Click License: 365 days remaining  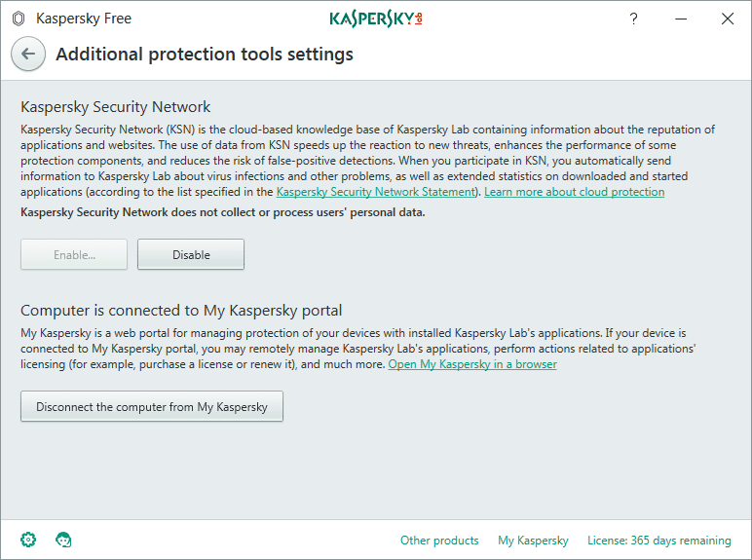[x=658, y=541]
